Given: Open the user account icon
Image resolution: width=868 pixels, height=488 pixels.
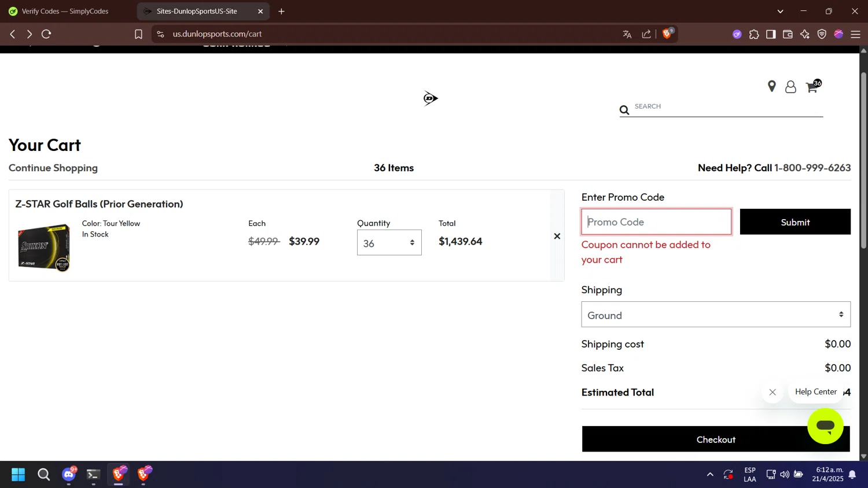Looking at the screenshot, I should click(x=790, y=87).
